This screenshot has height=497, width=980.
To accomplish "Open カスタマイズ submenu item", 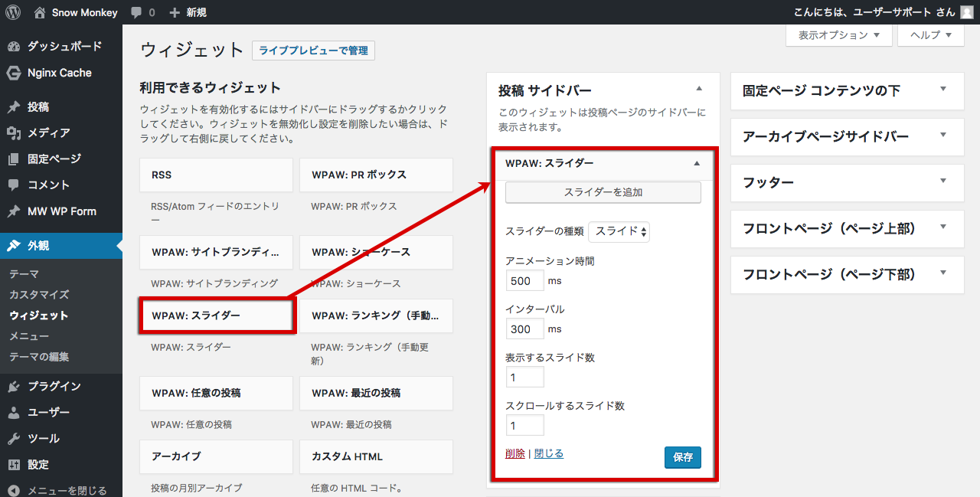I will click(x=39, y=295).
